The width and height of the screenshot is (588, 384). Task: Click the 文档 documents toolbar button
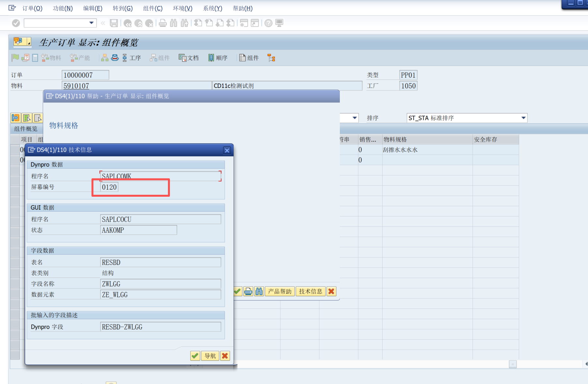[x=188, y=58]
